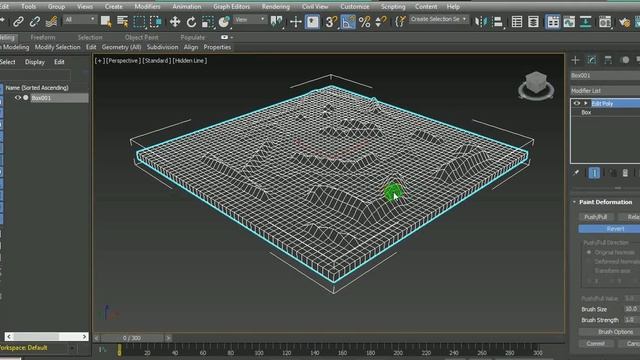Click the Mirror tool icon
This screenshot has height=360, width=640.
pyautogui.click(x=481, y=22)
